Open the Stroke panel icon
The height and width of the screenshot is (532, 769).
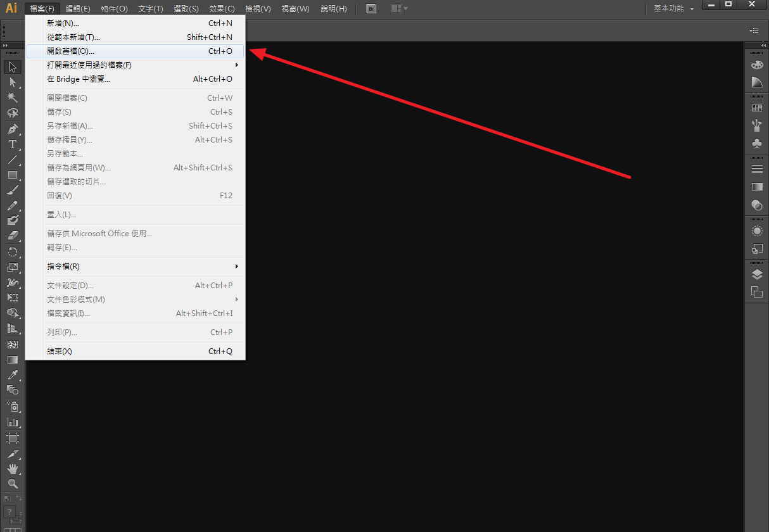(x=757, y=169)
